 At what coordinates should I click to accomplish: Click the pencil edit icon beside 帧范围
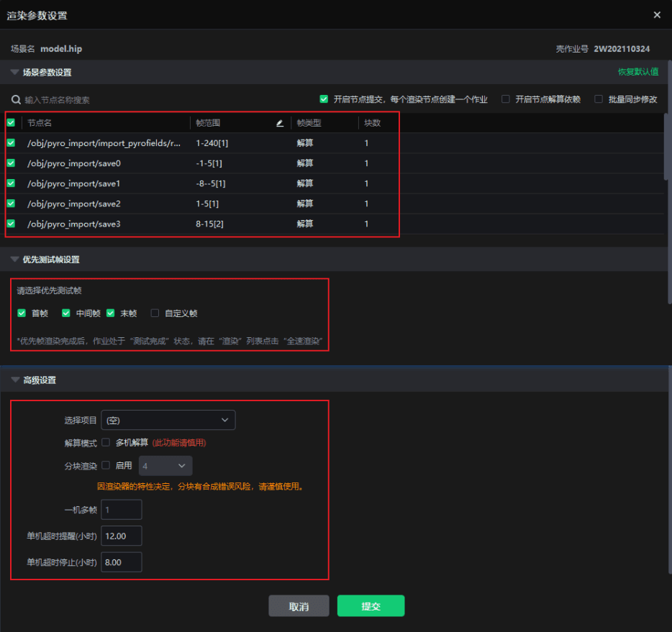280,123
